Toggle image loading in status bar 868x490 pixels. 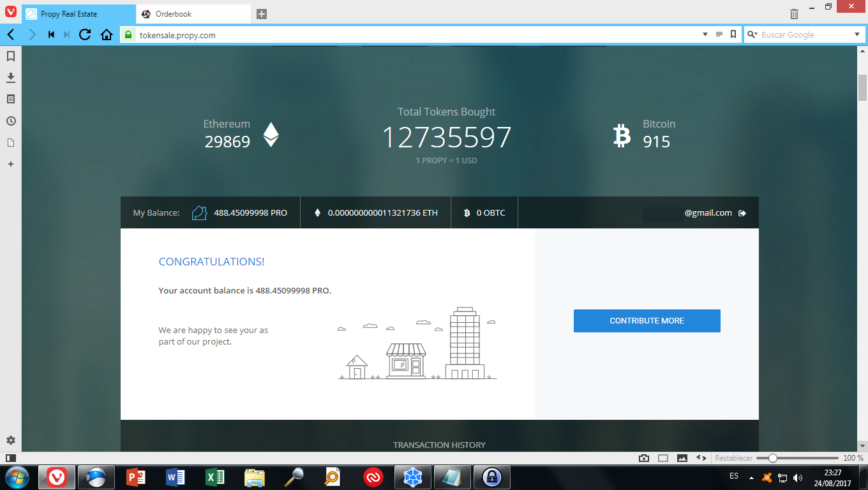(x=682, y=458)
